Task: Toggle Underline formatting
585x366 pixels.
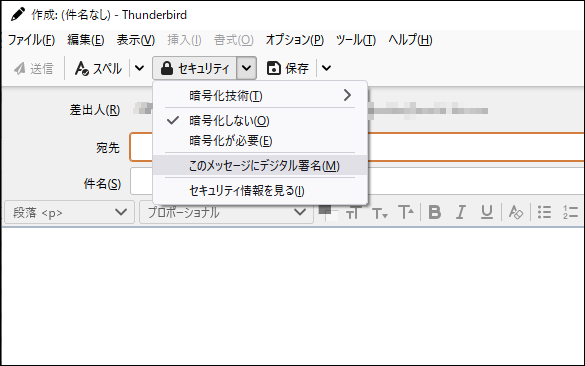Action: click(x=487, y=212)
